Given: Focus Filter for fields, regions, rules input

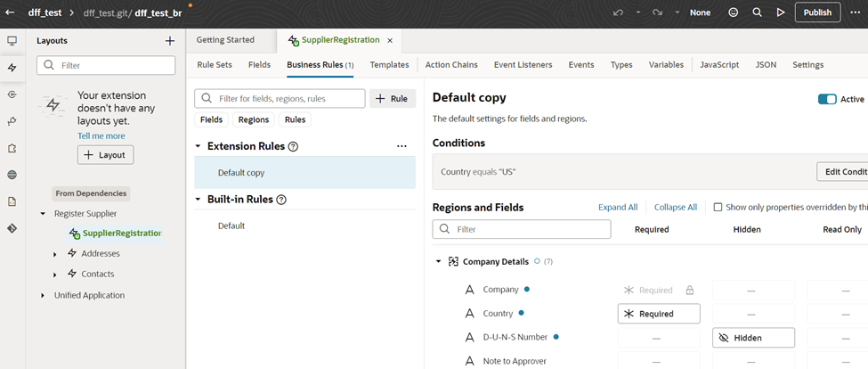Looking at the screenshot, I should [x=280, y=99].
